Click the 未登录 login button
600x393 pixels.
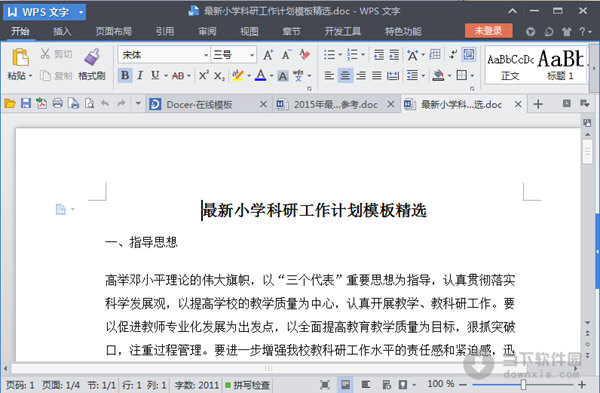click(x=489, y=31)
